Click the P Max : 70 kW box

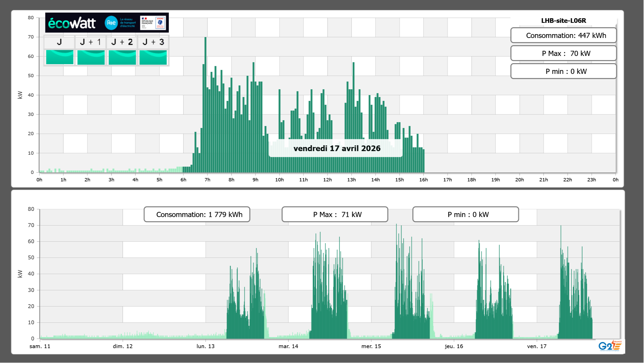pos(563,53)
